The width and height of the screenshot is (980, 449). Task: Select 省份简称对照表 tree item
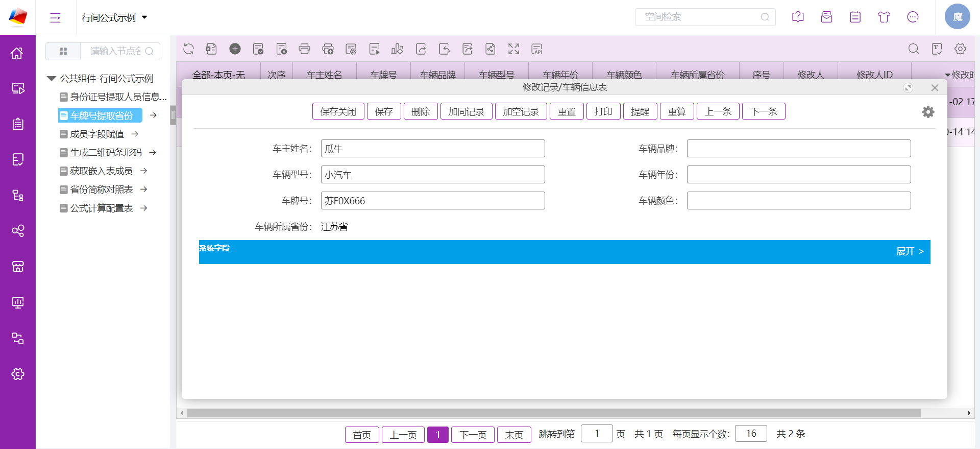96,189
